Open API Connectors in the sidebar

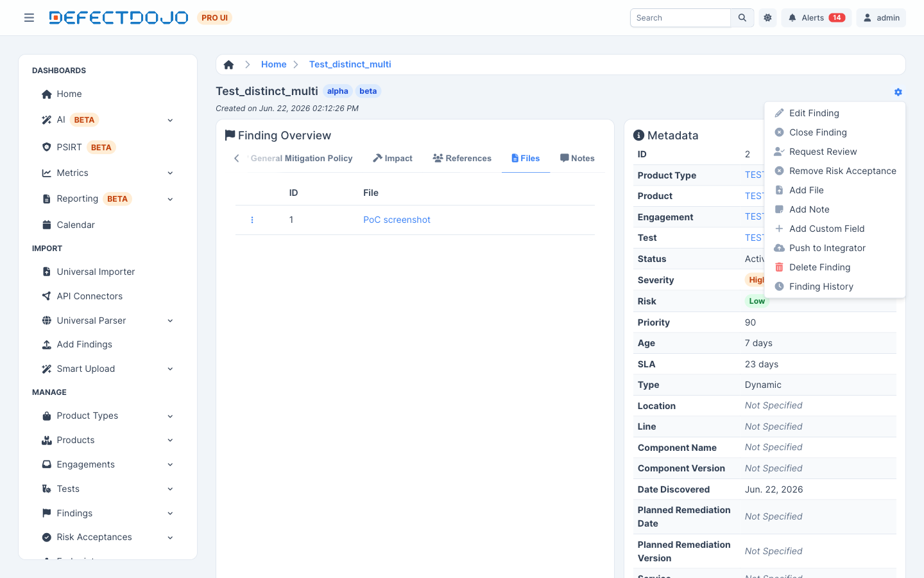point(108,296)
